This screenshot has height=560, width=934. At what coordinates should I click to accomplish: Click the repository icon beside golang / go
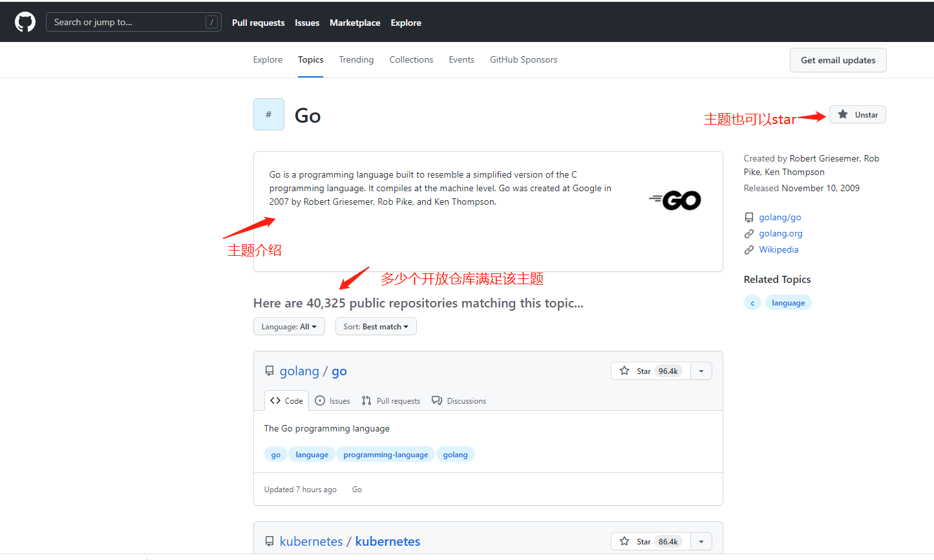click(x=270, y=371)
